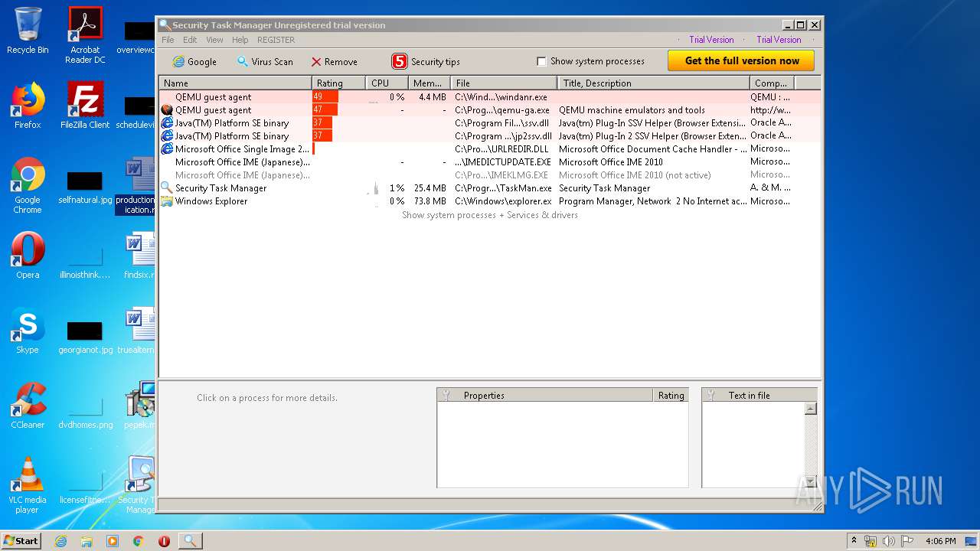Click volume icon in system tray
Screen dimensions: 980x551
(889, 541)
